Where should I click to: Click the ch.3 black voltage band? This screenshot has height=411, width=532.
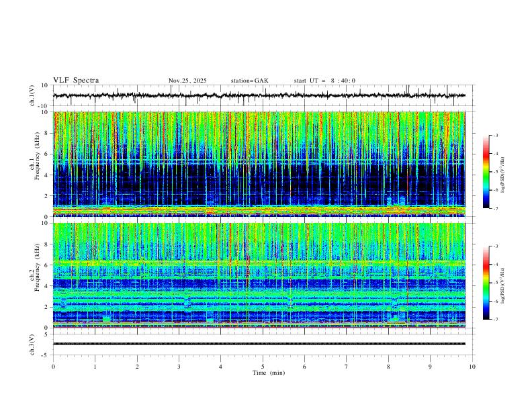pos(259,344)
